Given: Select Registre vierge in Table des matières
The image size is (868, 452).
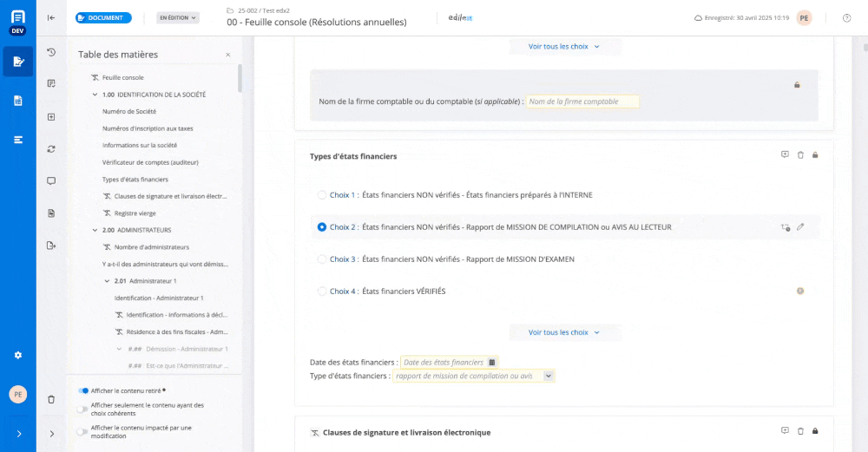Looking at the screenshot, I should tap(135, 213).
